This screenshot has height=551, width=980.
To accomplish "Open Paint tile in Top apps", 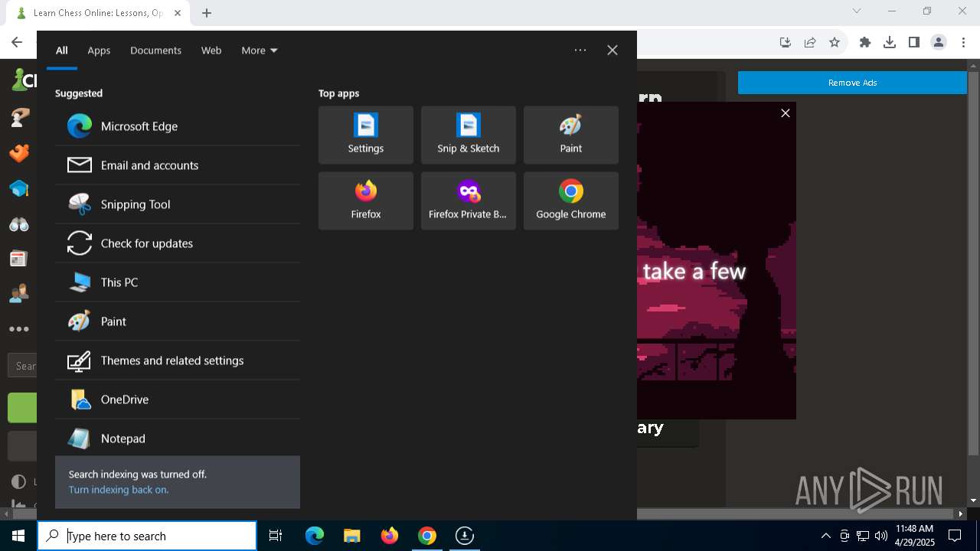I will pos(571,135).
